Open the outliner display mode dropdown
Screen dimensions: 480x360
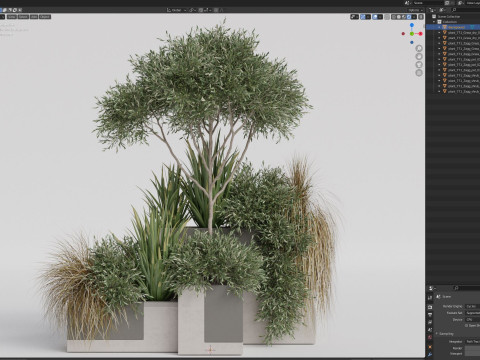(x=433, y=10)
